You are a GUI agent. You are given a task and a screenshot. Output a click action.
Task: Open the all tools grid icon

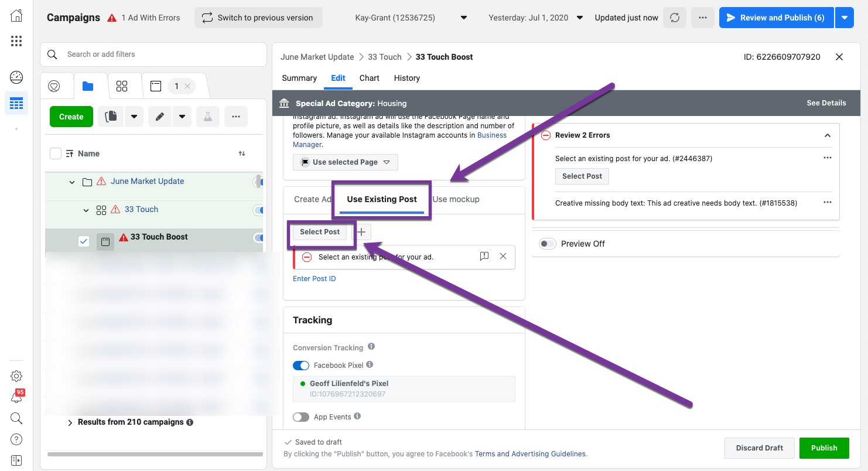(16, 41)
